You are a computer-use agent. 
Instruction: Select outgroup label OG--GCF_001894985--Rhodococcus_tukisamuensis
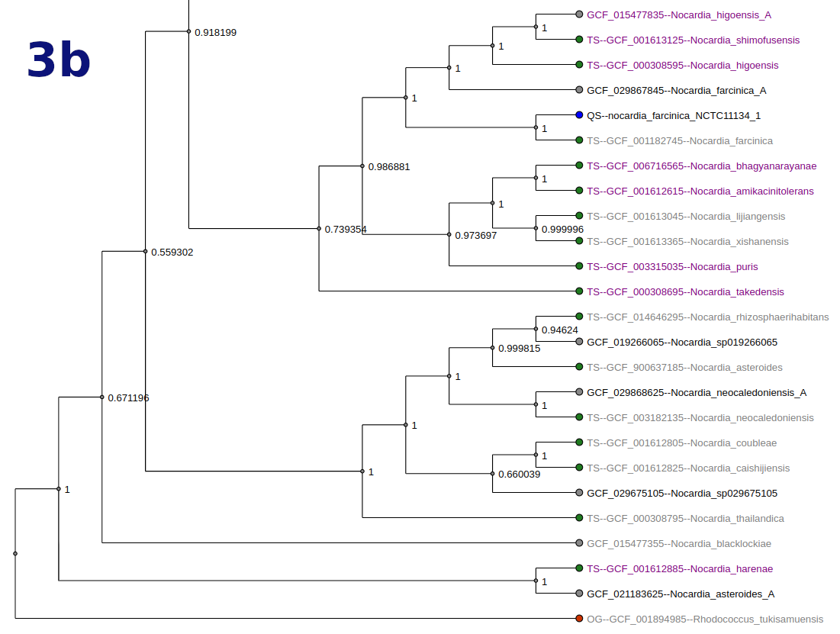705,620
